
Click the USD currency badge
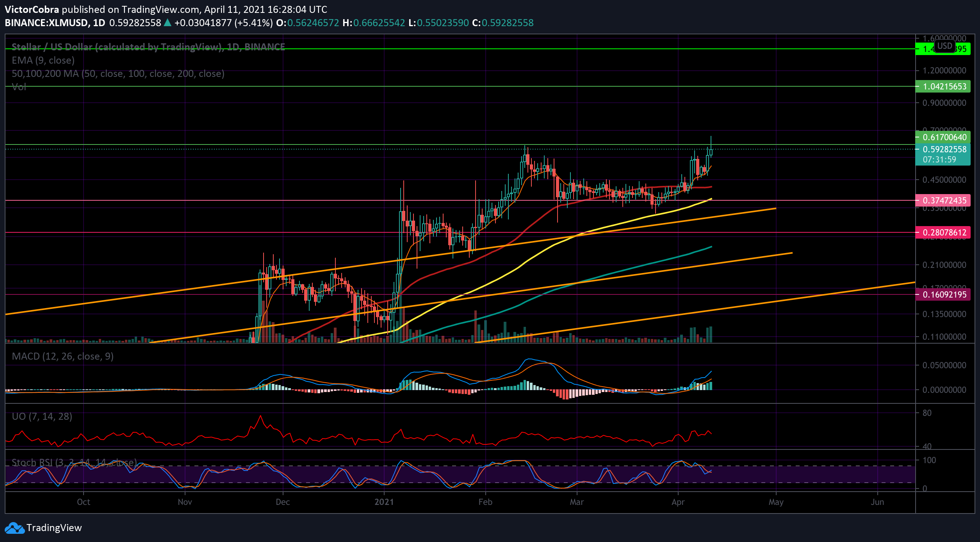pyautogui.click(x=944, y=46)
